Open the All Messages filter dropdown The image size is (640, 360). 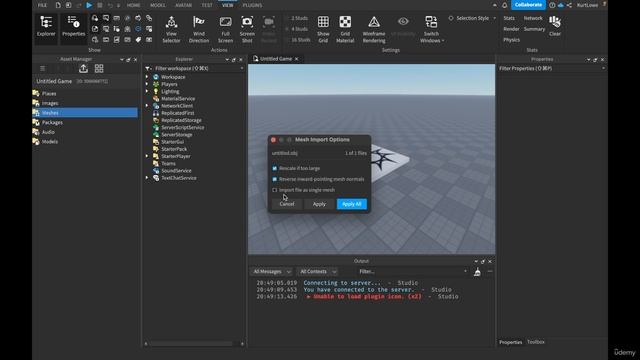pos(271,271)
